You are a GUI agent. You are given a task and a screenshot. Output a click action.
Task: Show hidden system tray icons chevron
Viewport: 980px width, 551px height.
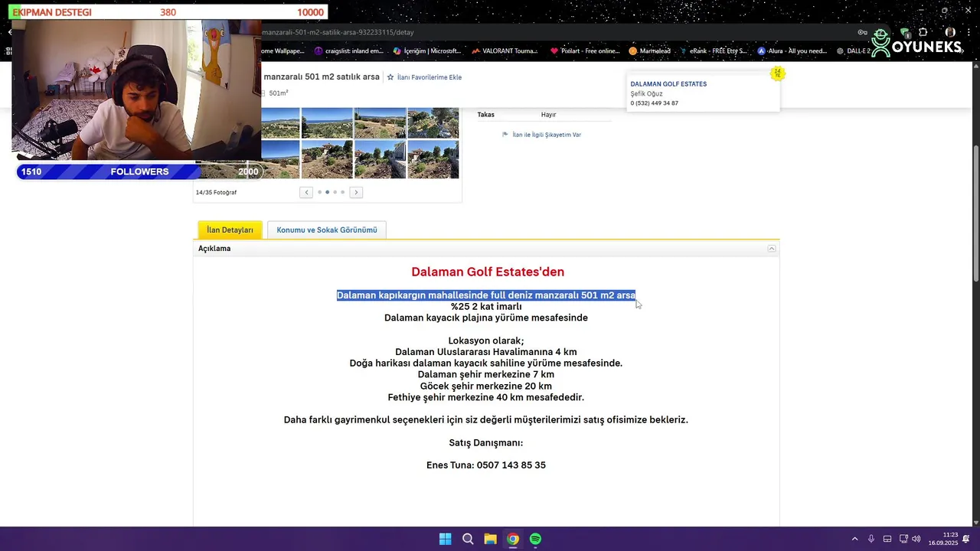854,539
